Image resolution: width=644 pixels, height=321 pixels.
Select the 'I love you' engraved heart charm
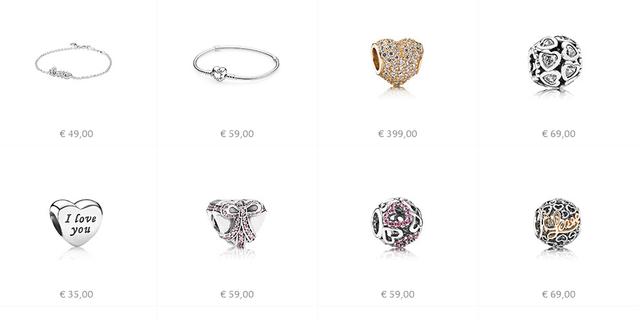click(76, 223)
